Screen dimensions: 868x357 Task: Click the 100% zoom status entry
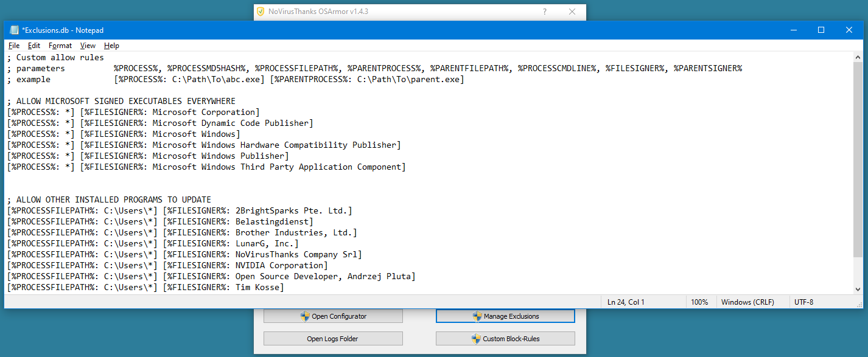click(701, 302)
